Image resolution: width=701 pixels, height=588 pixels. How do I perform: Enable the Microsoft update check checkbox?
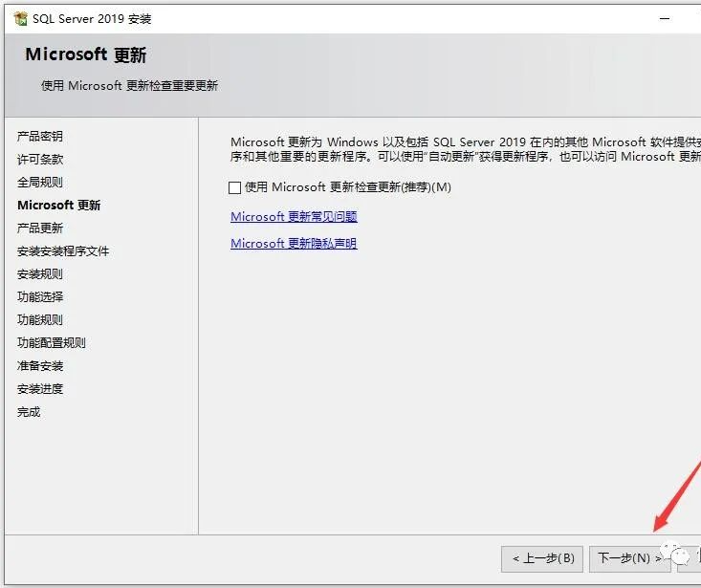pos(234,187)
